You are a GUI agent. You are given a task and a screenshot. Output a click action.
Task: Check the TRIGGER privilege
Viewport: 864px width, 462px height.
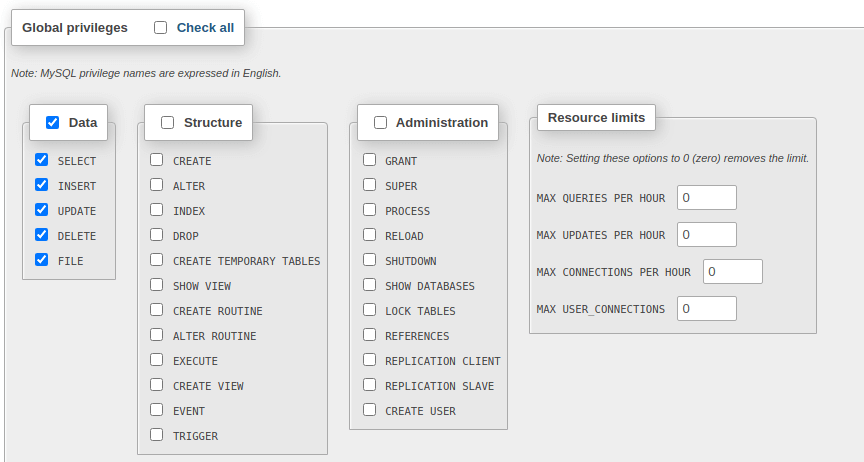(x=156, y=435)
